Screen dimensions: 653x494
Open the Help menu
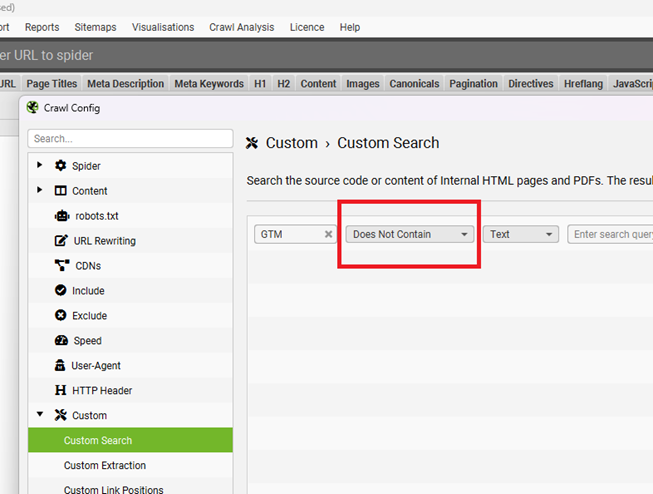350,27
